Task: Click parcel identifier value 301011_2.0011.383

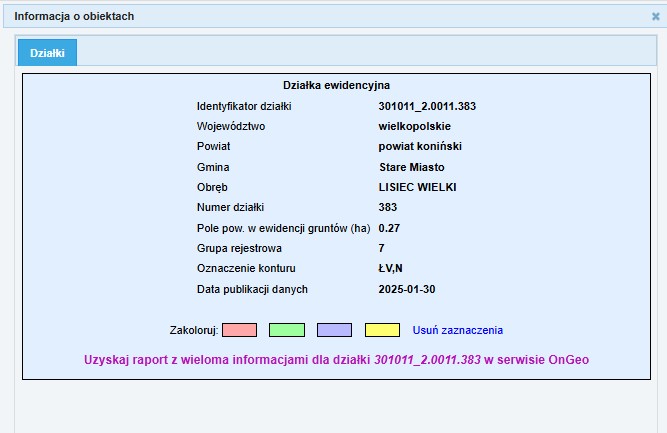Action: coord(427,106)
